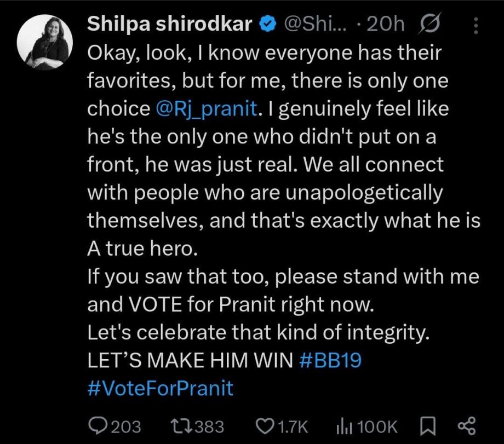Click the truncated @Shi... handle

pos(314,24)
